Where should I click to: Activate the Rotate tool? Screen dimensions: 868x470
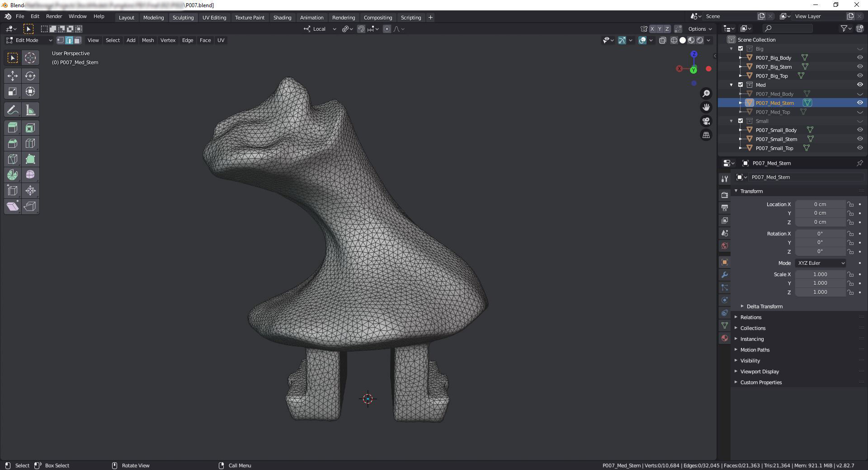pos(30,76)
